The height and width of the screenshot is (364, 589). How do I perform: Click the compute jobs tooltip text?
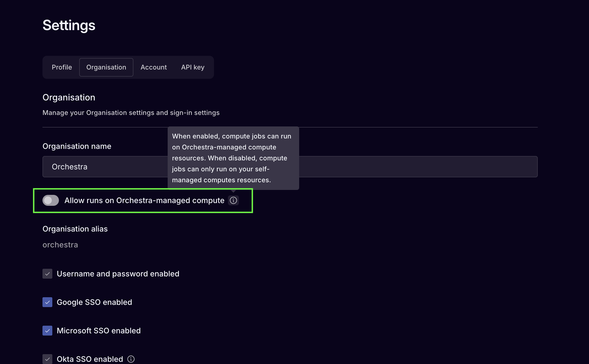coord(232,158)
